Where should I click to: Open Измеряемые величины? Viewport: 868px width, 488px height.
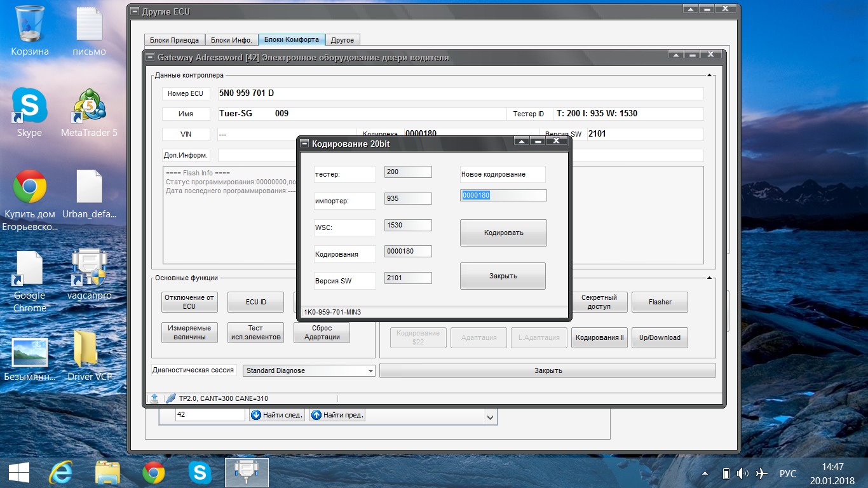click(189, 332)
